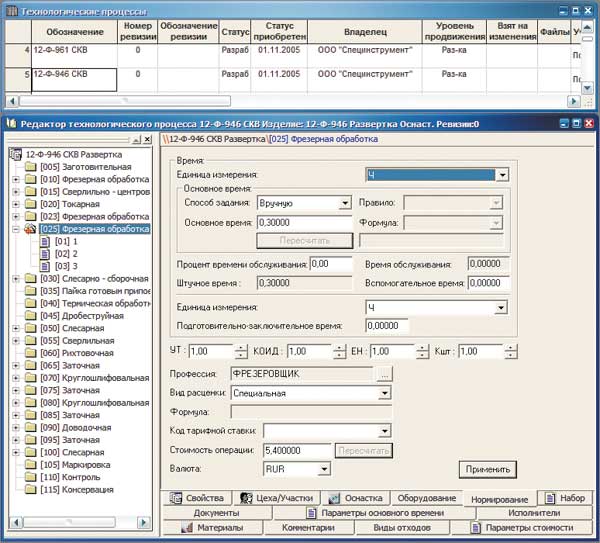This screenshot has width=600, height=543.
Task: Open the Оборудование tab
Action: [426, 498]
